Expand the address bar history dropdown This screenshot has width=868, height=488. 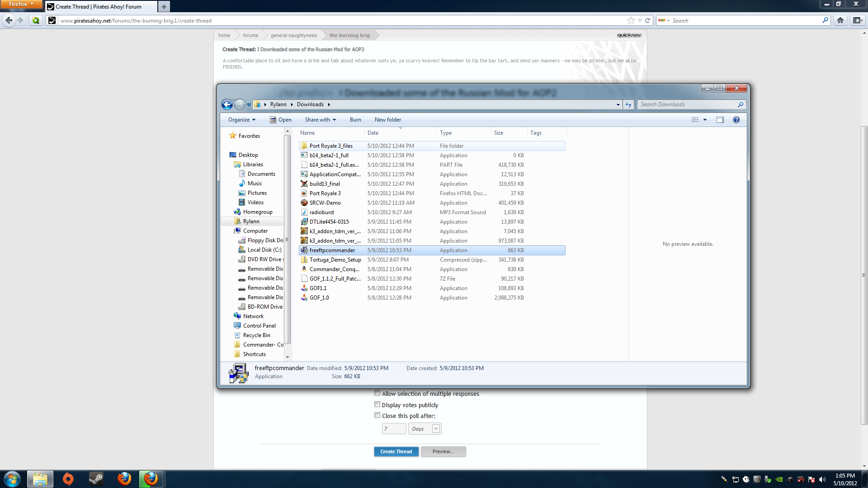(x=618, y=104)
